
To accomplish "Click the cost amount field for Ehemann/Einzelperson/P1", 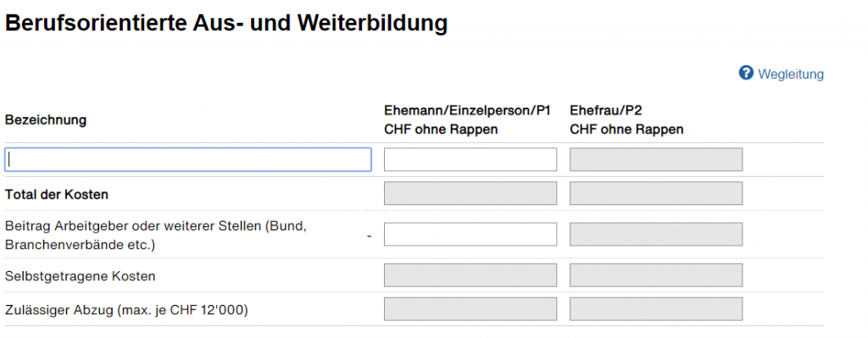I will click(470, 159).
